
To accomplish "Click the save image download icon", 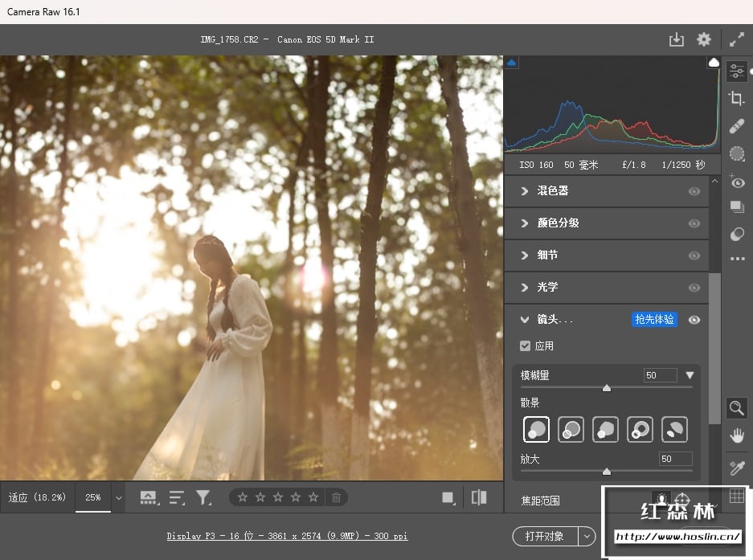I will 677,39.
